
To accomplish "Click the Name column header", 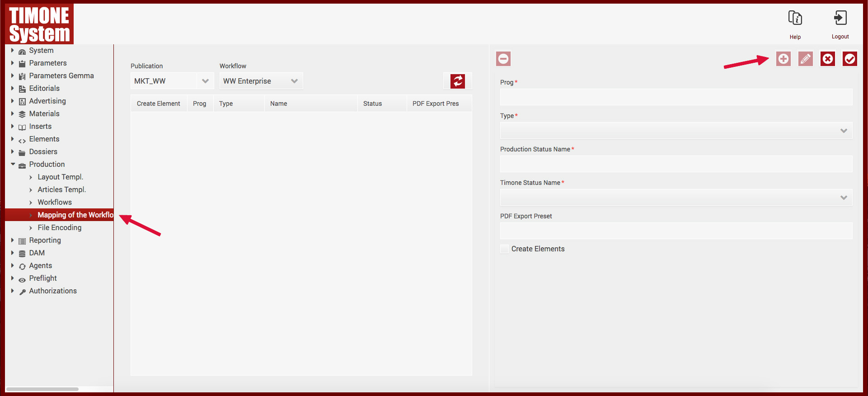I will pos(311,104).
